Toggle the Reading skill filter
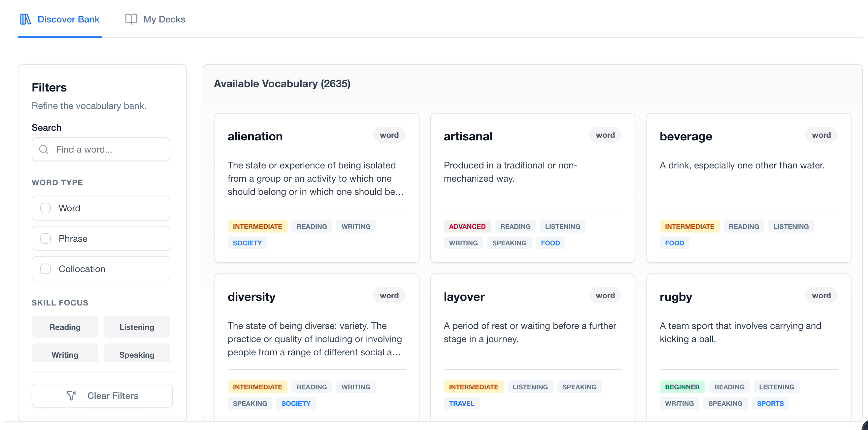The image size is (868, 430). click(65, 327)
